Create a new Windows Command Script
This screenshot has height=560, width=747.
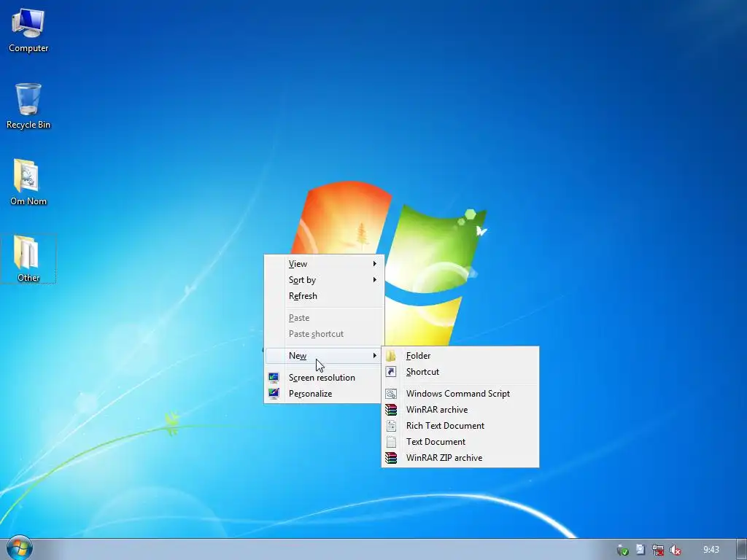[460, 394]
